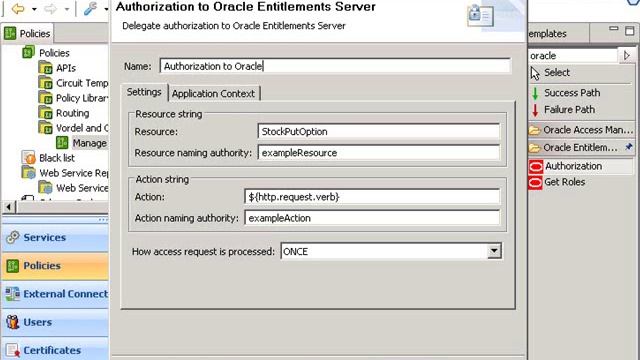640x360 pixels.
Task: Select the Authorization filter in palette
Action: (x=581, y=166)
